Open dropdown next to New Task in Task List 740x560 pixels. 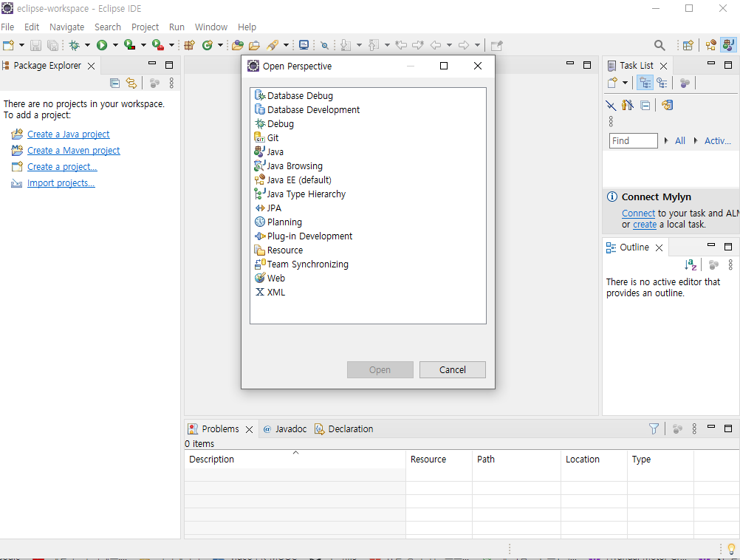click(x=626, y=83)
